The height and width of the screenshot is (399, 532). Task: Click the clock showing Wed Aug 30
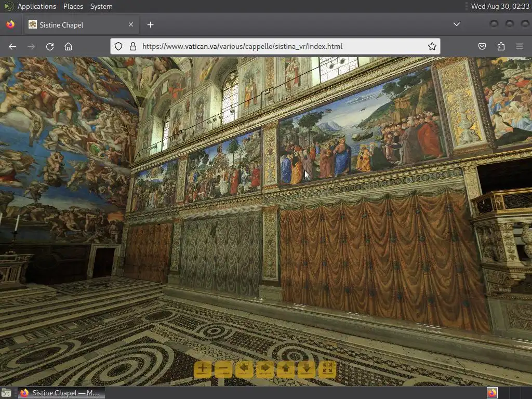pos(500,6)
